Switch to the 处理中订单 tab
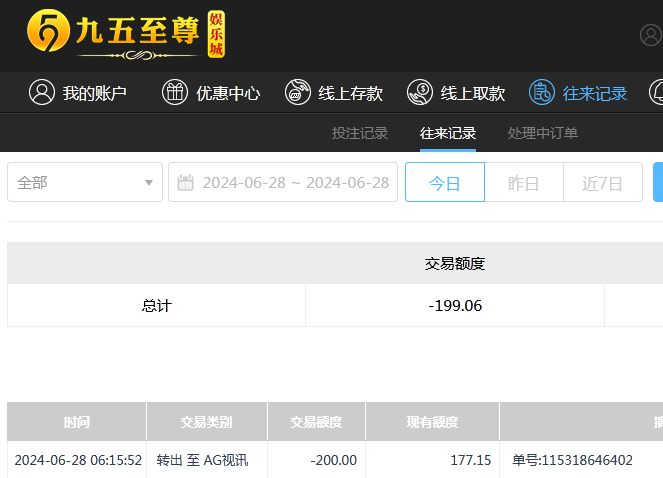This screenshot has width=663, height=478. click(x=542, y=133)
